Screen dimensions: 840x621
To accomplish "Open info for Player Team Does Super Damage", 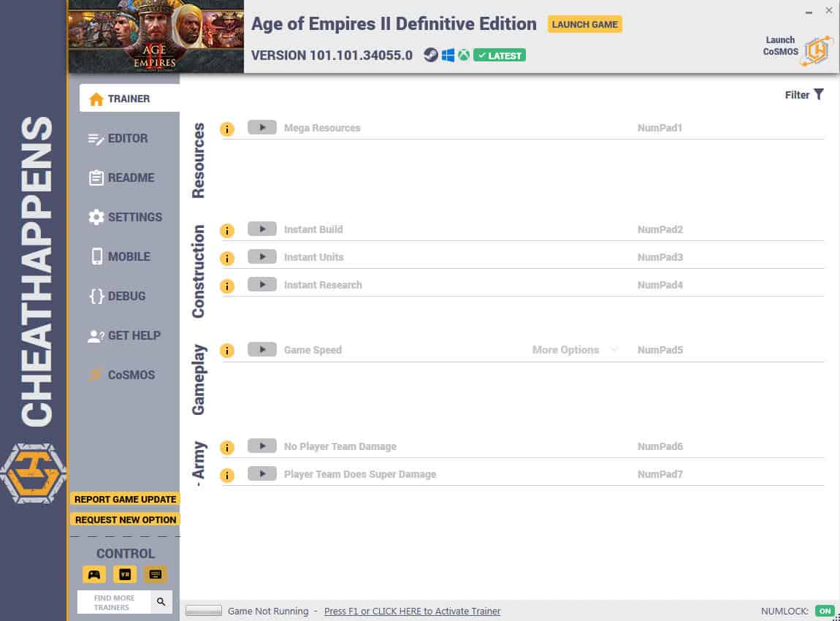I will 227,476.
